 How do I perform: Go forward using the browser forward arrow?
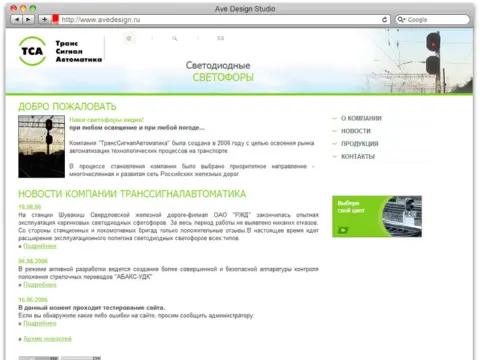coord(28,20)
